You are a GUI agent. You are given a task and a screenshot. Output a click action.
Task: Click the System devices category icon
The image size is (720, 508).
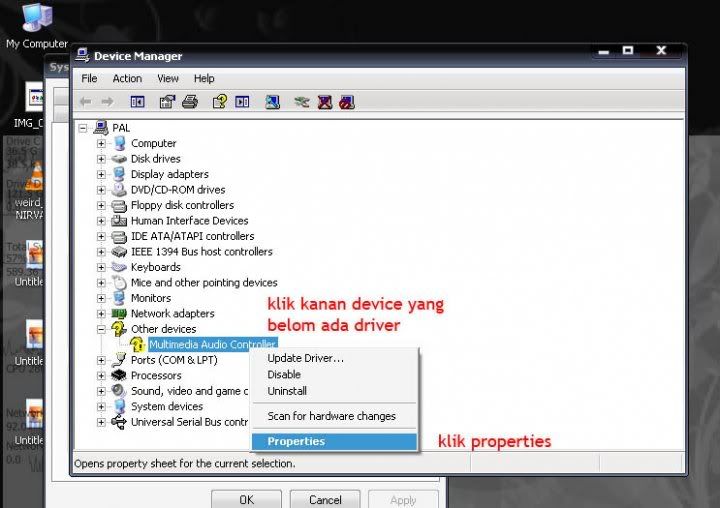point(119,406)
